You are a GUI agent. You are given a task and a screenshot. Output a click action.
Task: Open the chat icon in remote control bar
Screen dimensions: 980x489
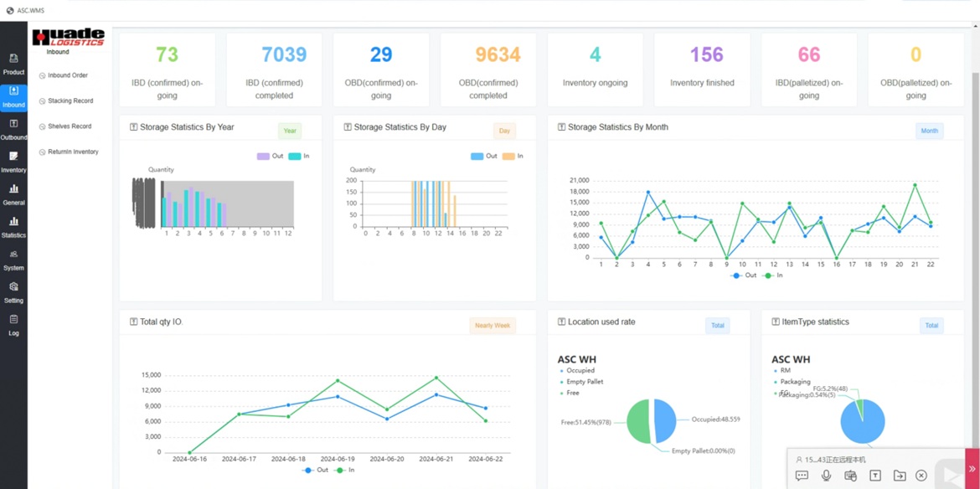tap(802, 475)
